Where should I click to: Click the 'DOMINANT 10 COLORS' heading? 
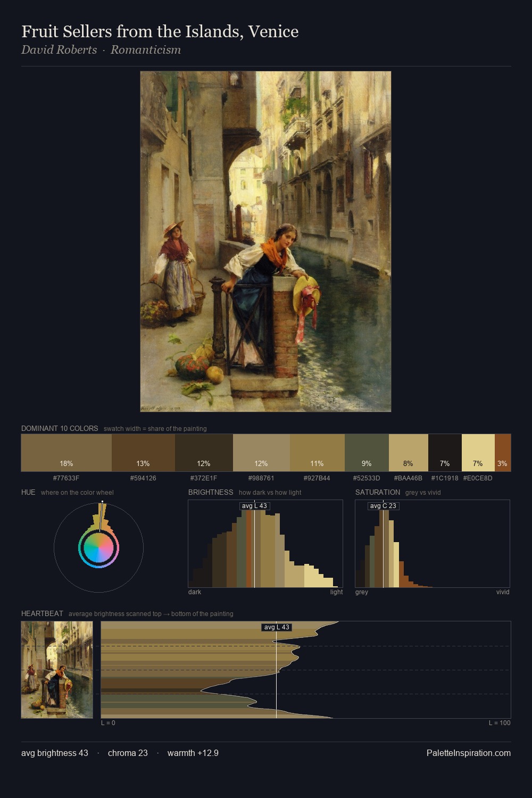point(60,428)
